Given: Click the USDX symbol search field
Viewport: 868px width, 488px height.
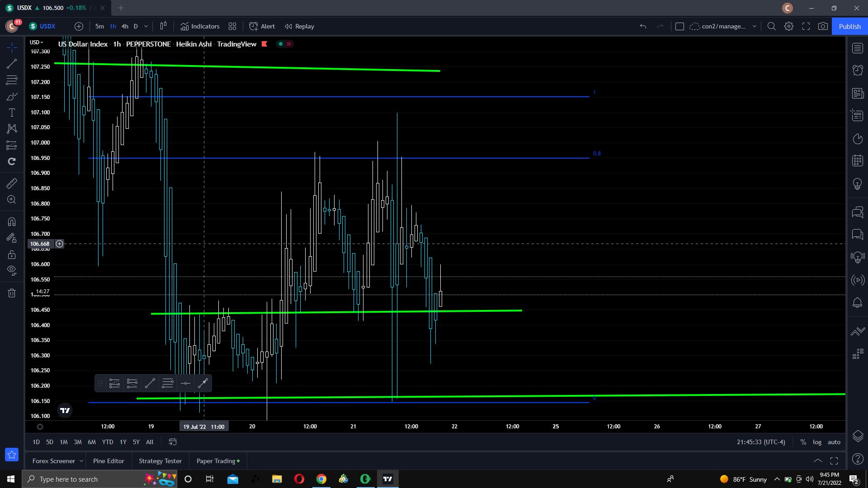Looking at the screenshot, I should tap(47, 26).
